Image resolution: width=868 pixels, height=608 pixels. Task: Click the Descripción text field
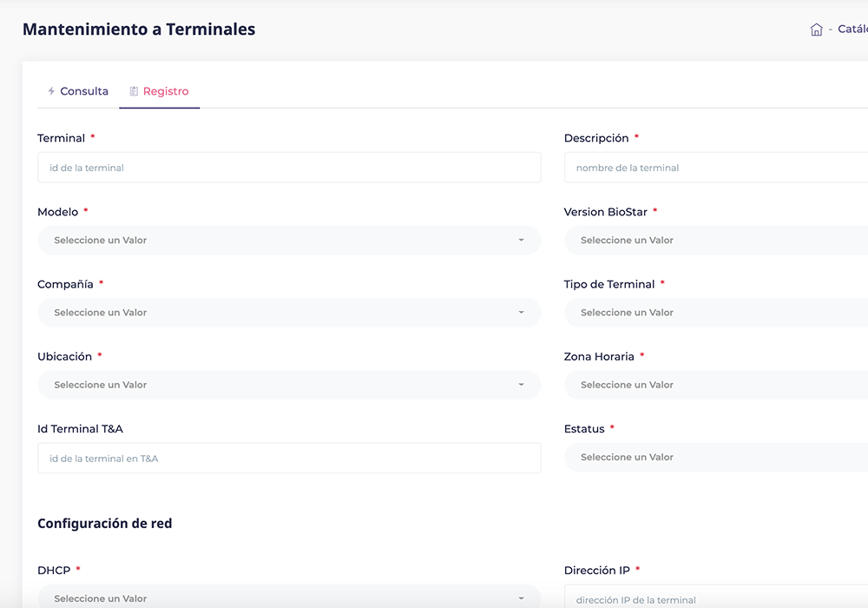(715, 168)
